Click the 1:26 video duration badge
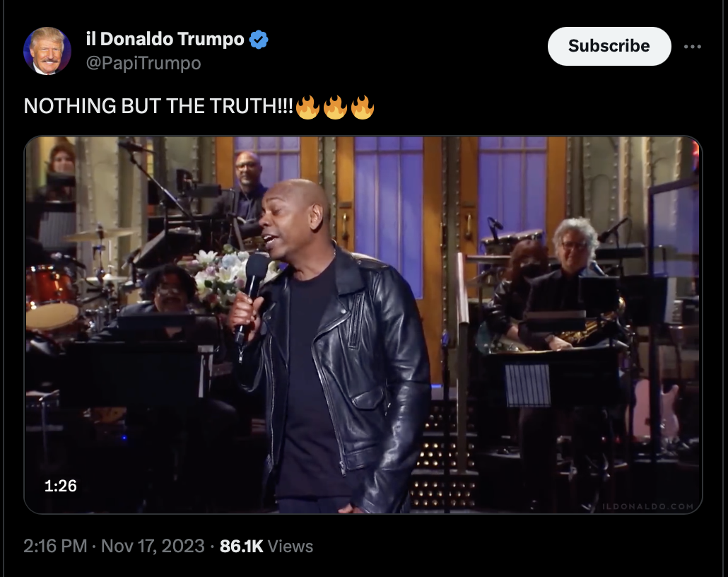Viewport: 728px width, 577px height. [60, 486]
